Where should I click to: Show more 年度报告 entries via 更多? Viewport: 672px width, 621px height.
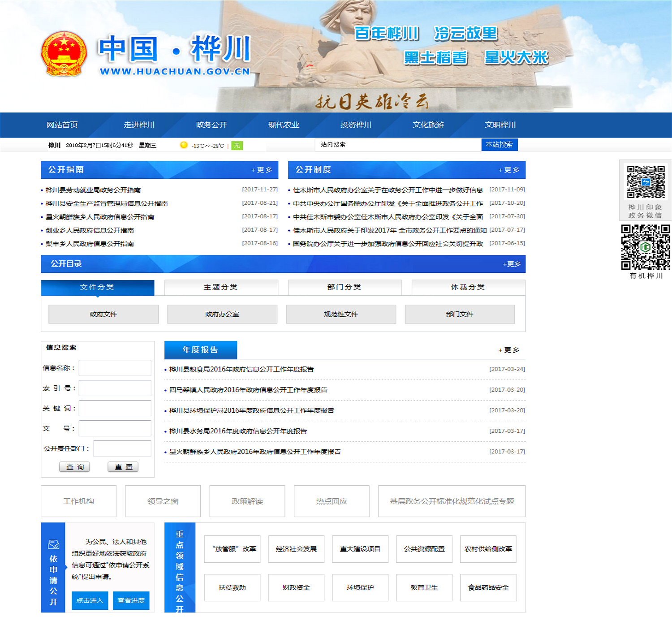tap(509, 350)
